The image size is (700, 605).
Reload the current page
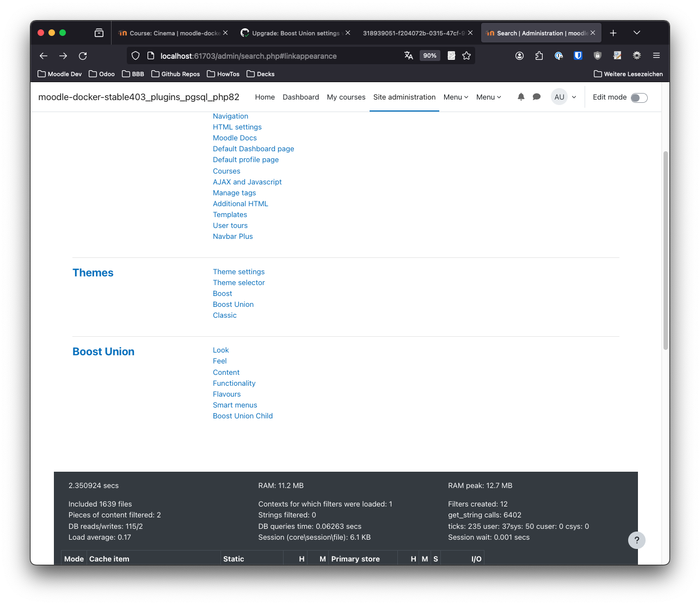[83, 56]
